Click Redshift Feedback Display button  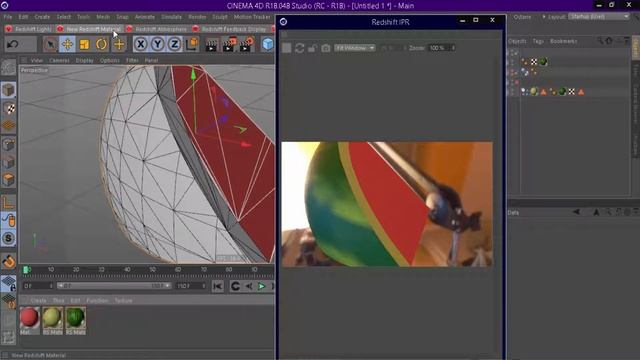229,29
